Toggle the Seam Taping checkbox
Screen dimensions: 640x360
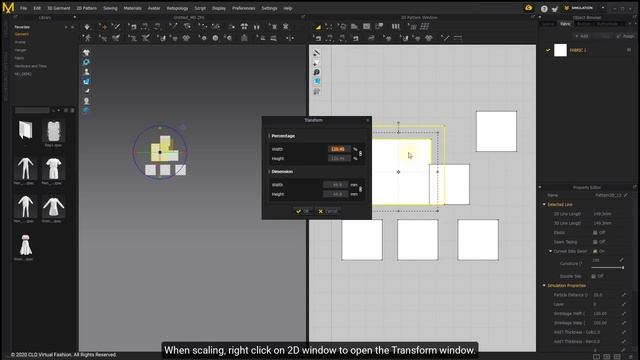[x=595, y=242]
